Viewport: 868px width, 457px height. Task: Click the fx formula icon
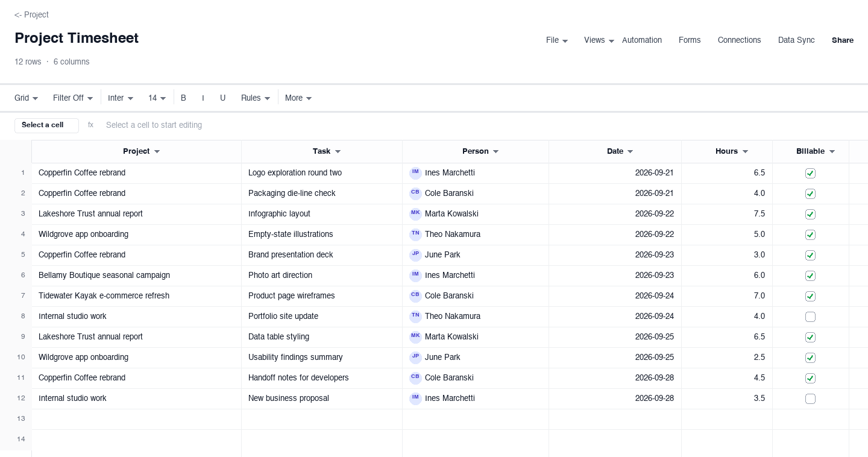click(x=90, y=125)
